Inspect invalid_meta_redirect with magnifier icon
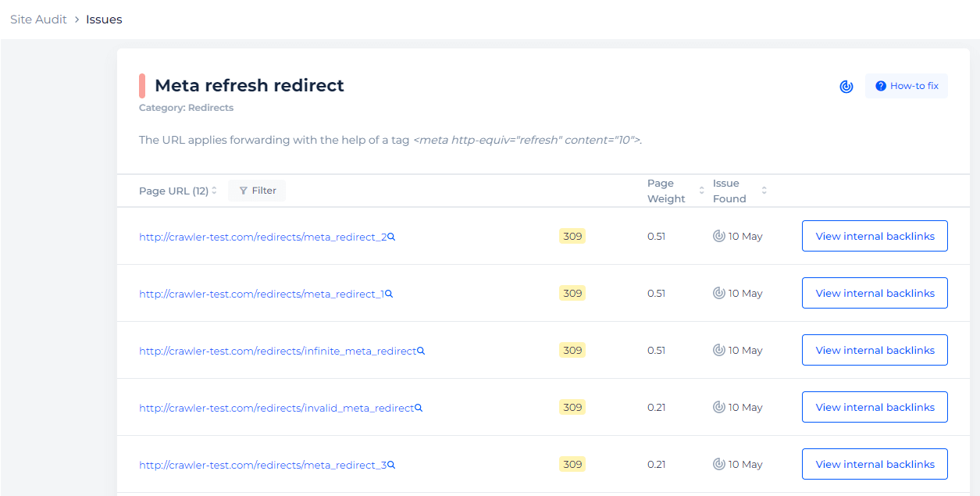 [419, 408]
